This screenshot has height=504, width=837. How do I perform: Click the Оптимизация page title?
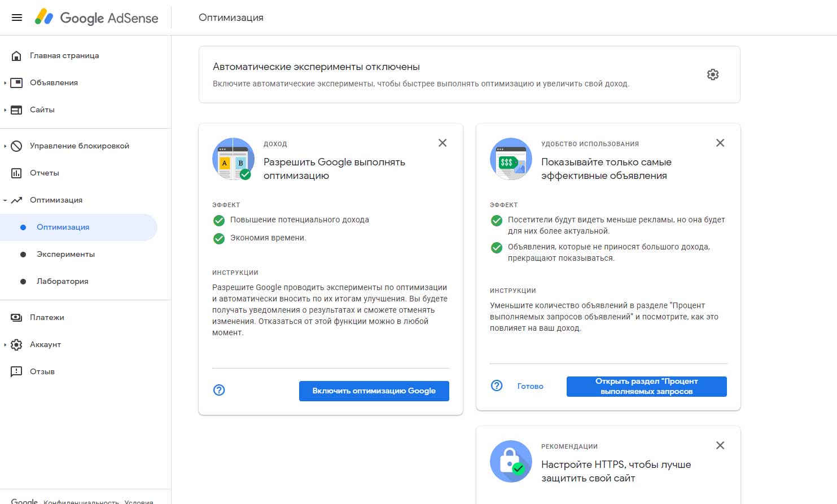(x=231, y=17)
